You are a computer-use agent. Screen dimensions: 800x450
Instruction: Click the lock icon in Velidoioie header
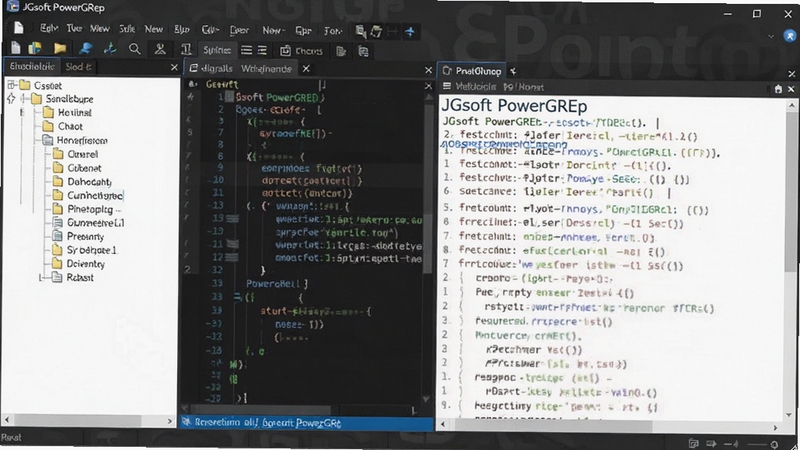pyautogui.click(x=778, y=89)
